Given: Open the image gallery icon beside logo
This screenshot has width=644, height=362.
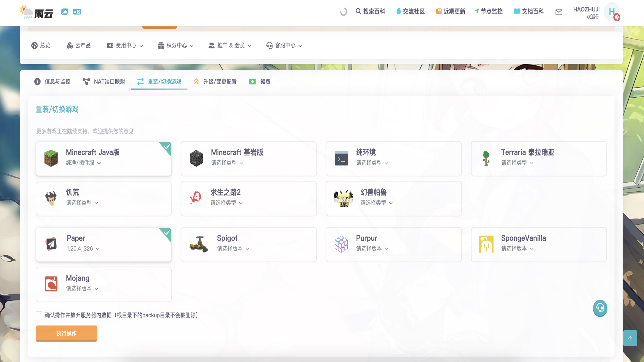Looking at the screenshot, I should pyautogui.click(x=64, y=11).
